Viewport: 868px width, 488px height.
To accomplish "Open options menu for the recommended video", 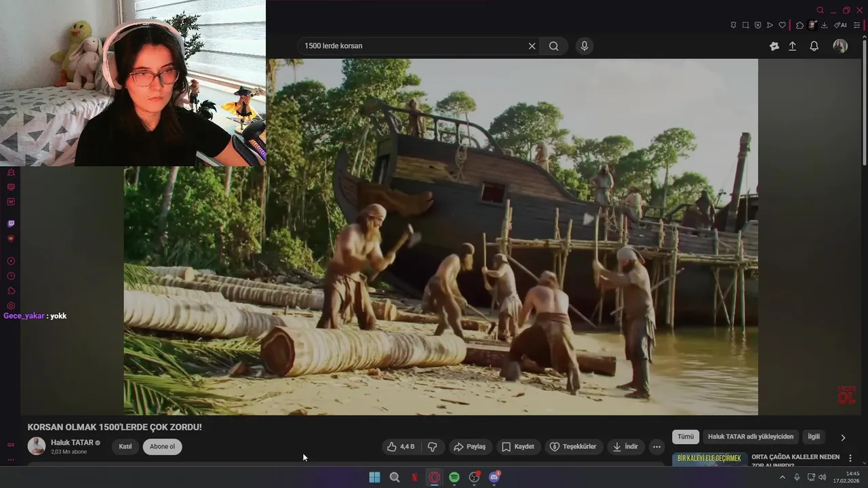I will click(x=850, y=458).
